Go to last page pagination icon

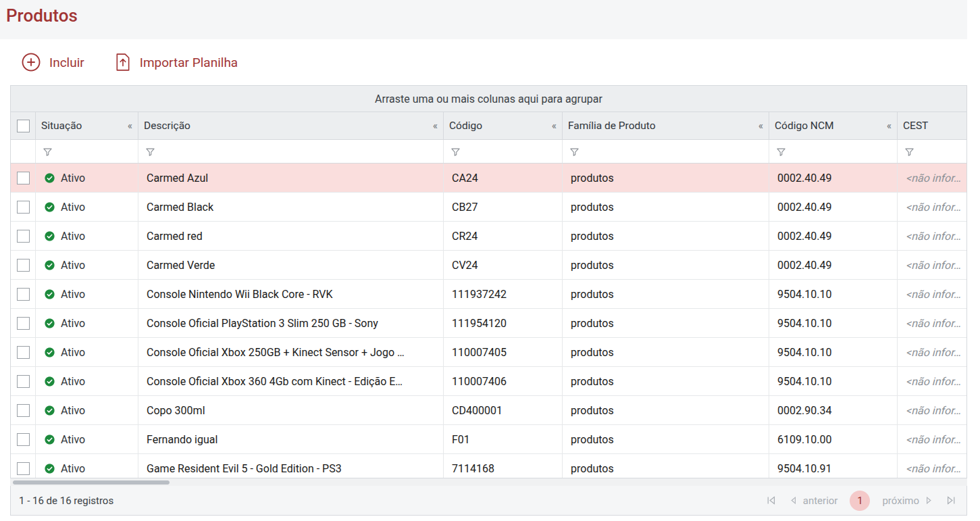952,501
